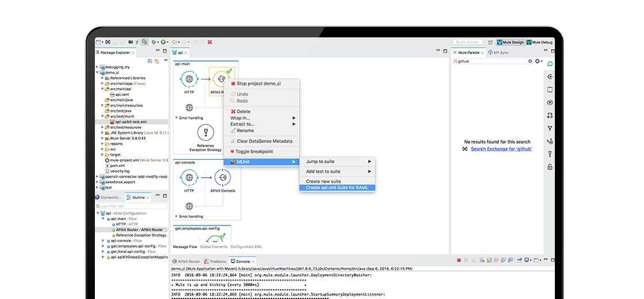The height and width of the screenshot is (299, 644).
Task: Expand Referenced Libraries node
Action: click(102, 78)
